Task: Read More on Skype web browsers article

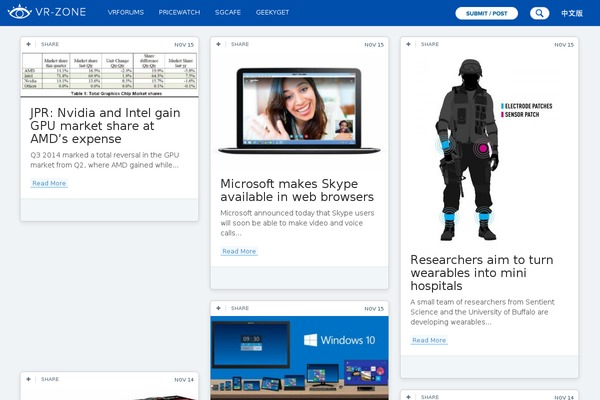Action: point(239,251)
